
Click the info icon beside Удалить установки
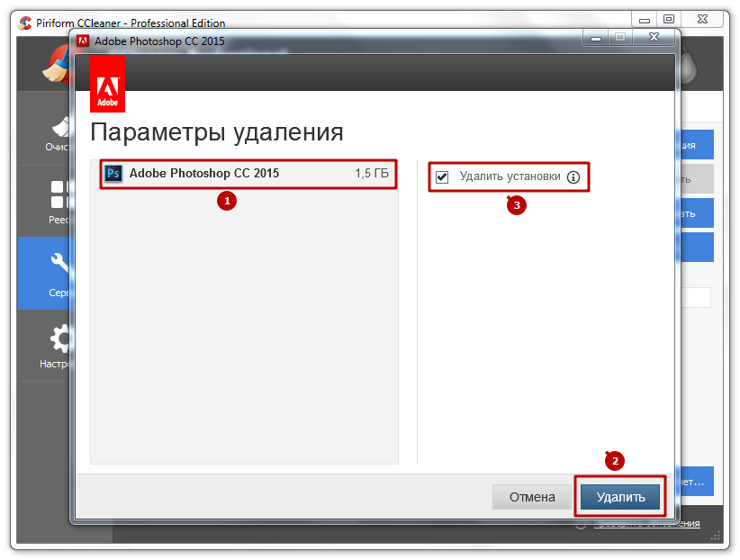[x=573, y=177]
